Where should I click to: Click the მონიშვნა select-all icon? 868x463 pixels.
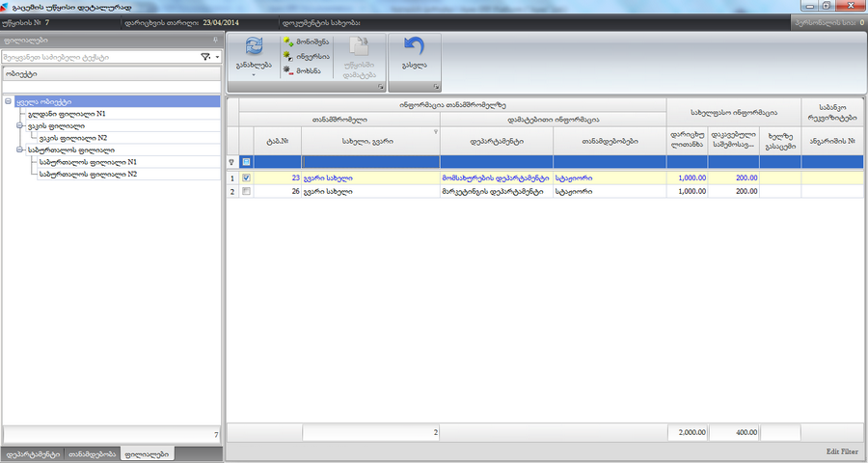[x=287, y=42]
